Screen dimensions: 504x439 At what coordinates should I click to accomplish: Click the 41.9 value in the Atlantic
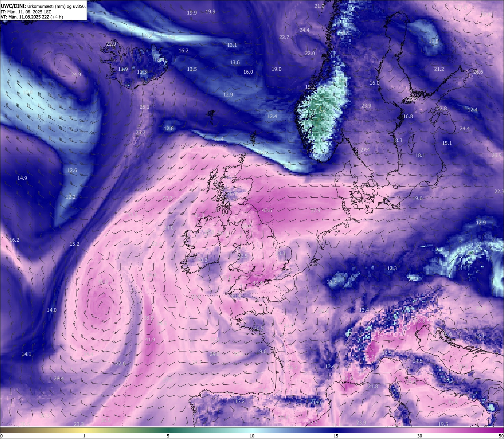(x=150, y=339)
